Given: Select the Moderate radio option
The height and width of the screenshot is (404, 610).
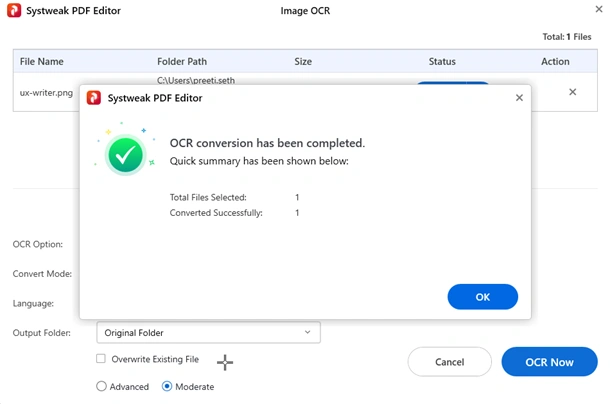Looking at the screenshot, I should 167,386.
